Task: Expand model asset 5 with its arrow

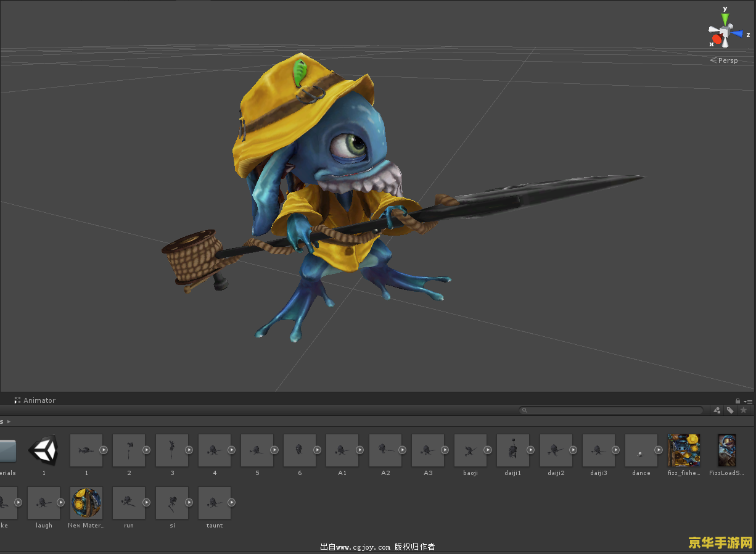Action: [x=274, y=450]
